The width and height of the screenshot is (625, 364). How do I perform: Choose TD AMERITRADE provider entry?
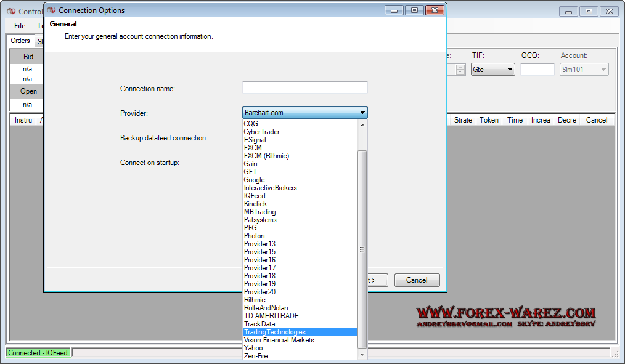271,316
